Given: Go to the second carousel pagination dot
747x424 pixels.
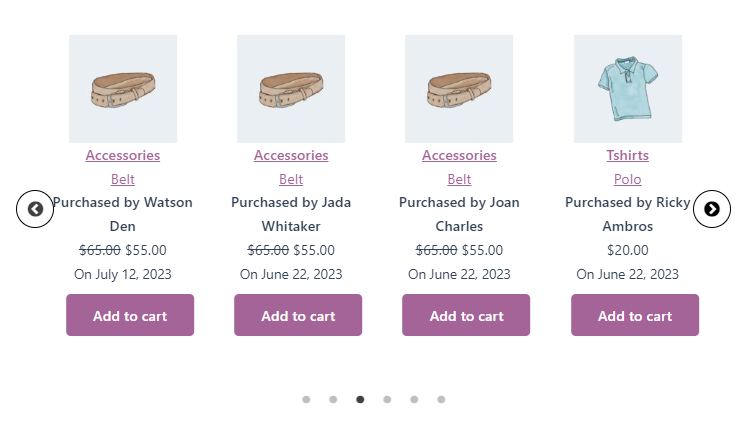Looking at the screenshot, I should [x=333, y=399].
